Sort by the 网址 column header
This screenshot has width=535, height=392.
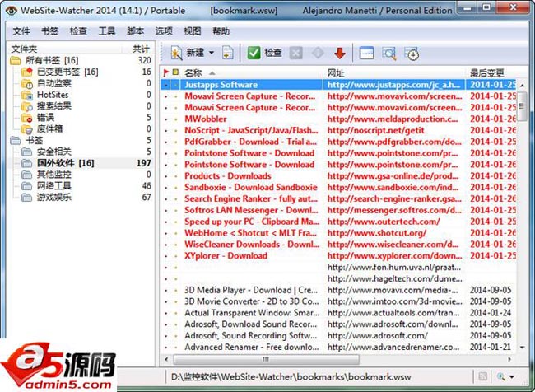click(x=336, y=72)
